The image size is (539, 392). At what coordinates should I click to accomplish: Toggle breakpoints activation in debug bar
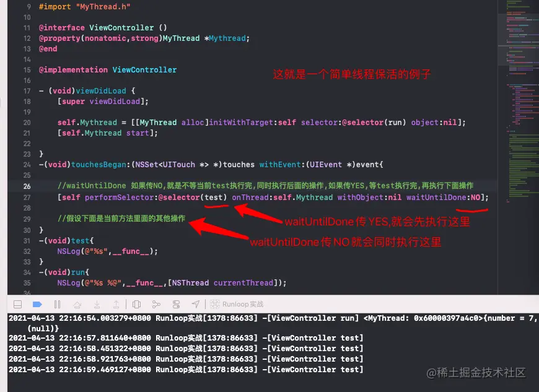pos(37,305)
